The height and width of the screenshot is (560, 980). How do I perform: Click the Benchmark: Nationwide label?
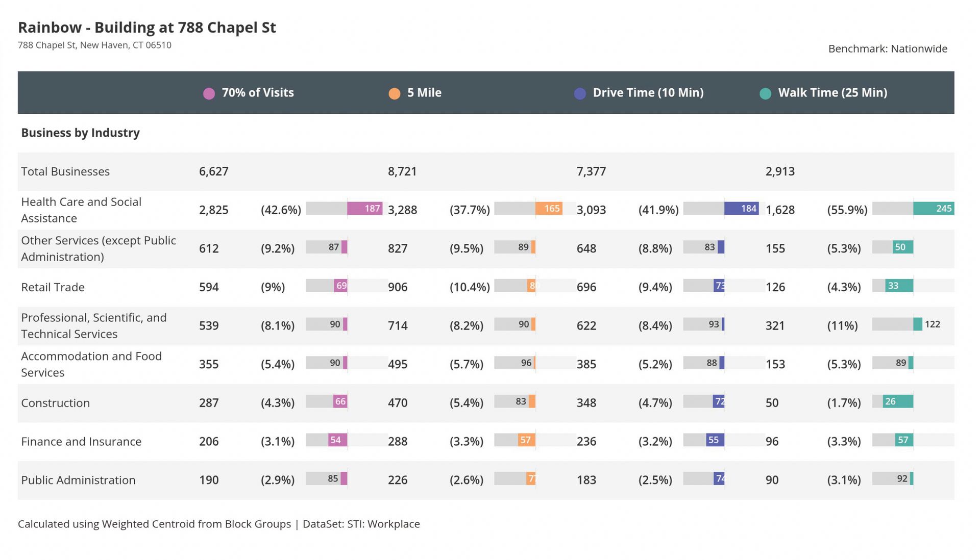887,49
